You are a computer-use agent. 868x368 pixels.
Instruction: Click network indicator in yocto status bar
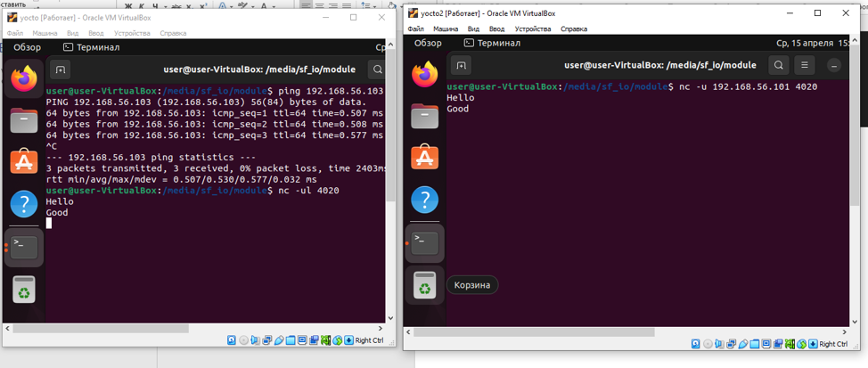point(266,339)
